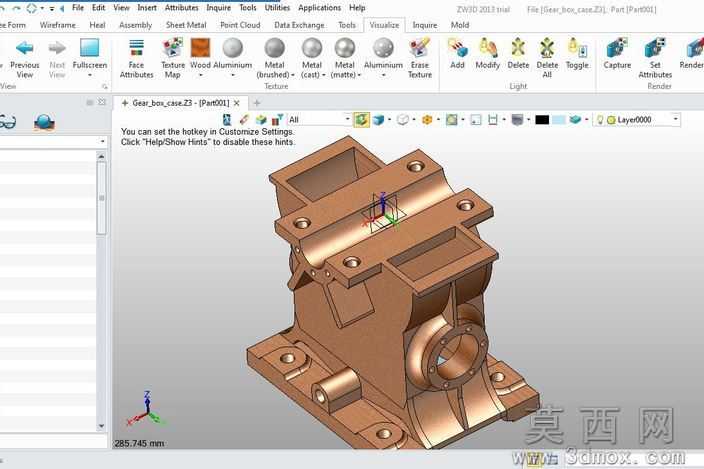Click the black background color swatch
Image resolution: width=704 pixels, height=469 pixels.
[542, 119]
